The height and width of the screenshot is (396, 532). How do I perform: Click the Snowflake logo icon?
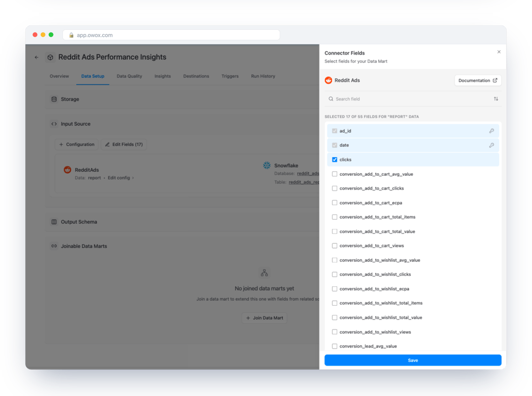267,166
